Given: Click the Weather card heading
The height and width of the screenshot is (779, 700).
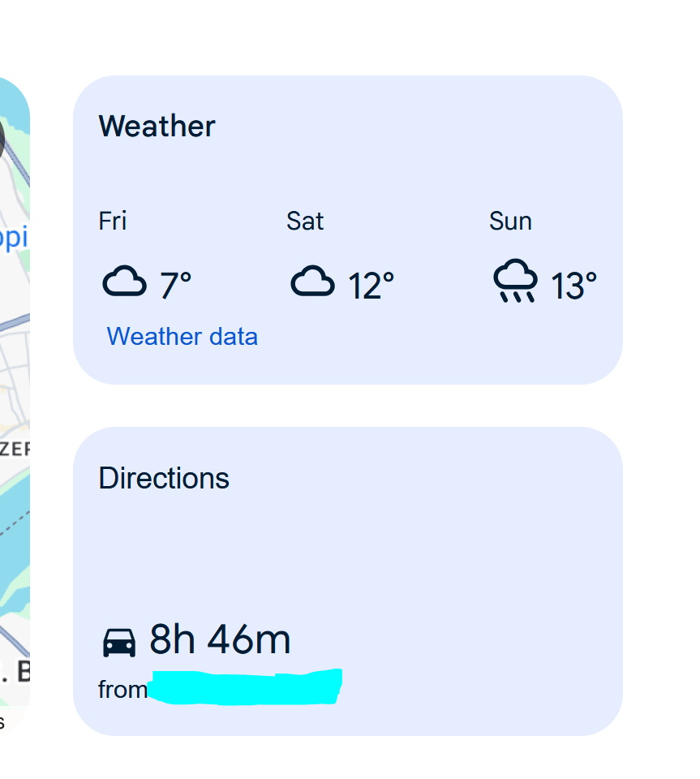Looking at the screenshot, I should pyautogui.click(x=157, y=127).
